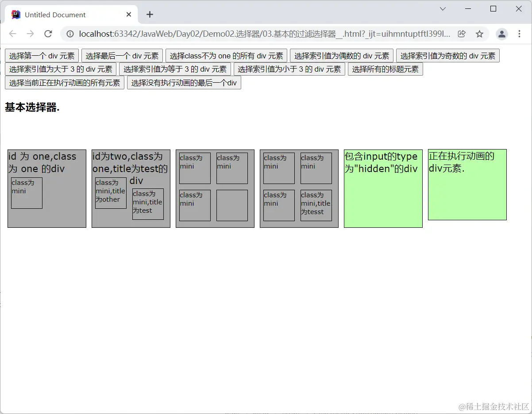
Task: Click mini div with title 为test
Action: point(148,204)
